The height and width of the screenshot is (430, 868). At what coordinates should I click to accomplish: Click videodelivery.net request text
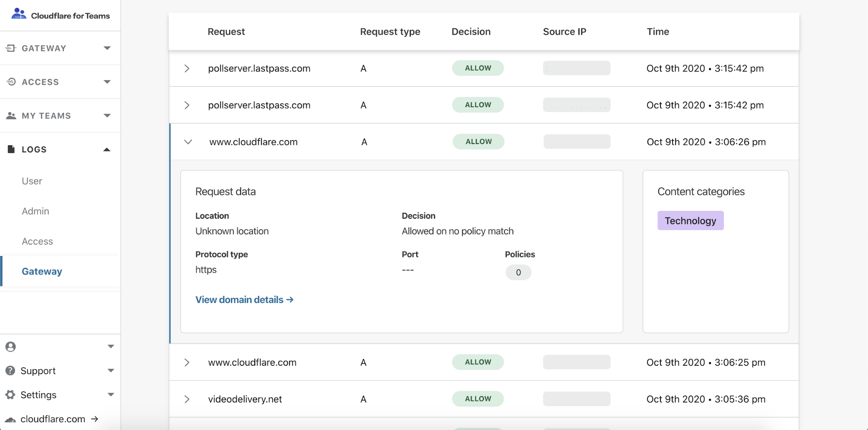pyautogui.click(x=245, y=399)
